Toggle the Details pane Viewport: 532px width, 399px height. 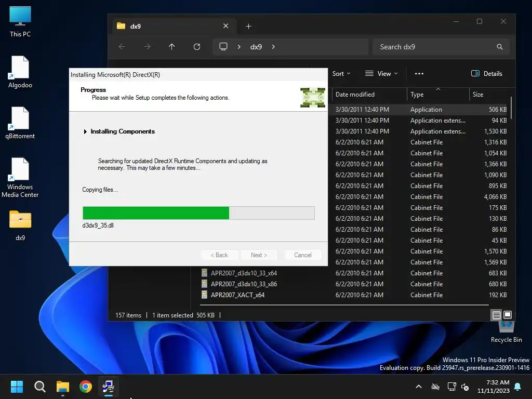(x=486, y=74)
